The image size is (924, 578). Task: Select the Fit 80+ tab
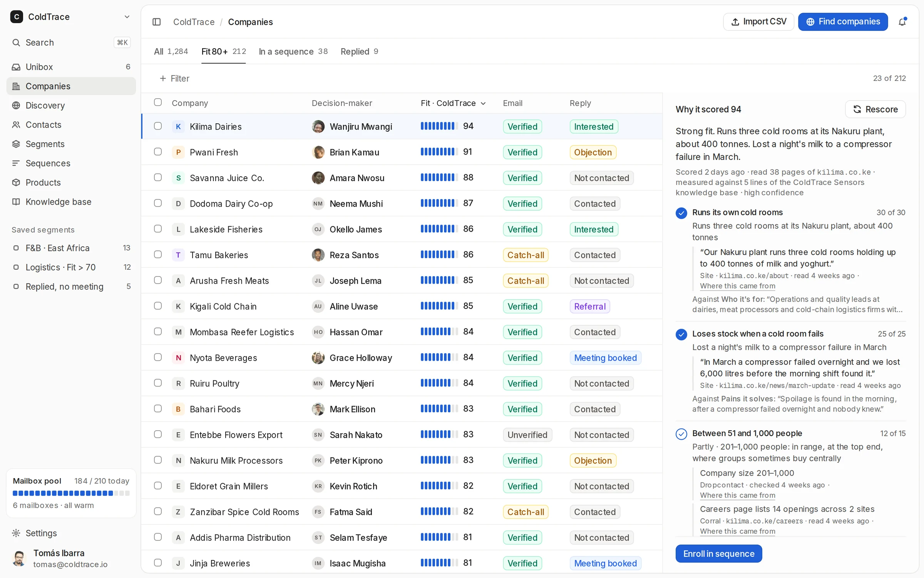224,52
